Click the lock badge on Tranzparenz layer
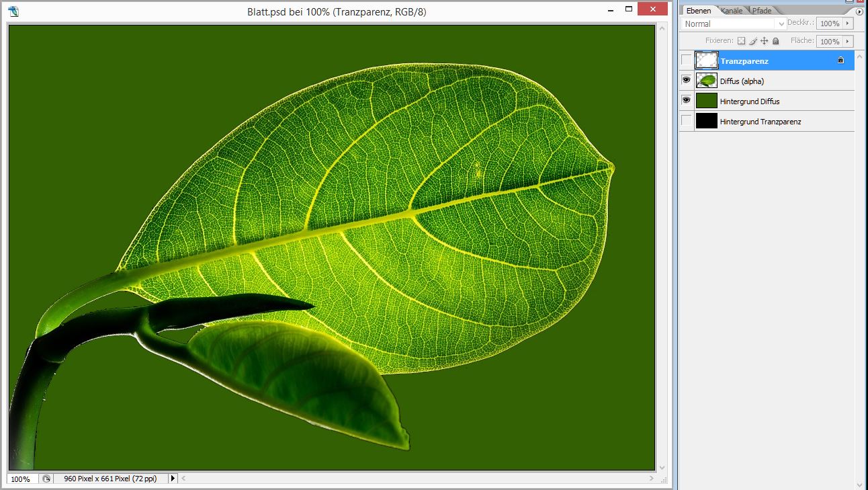This screenshot has height=490, width=868. coord(840,60)
